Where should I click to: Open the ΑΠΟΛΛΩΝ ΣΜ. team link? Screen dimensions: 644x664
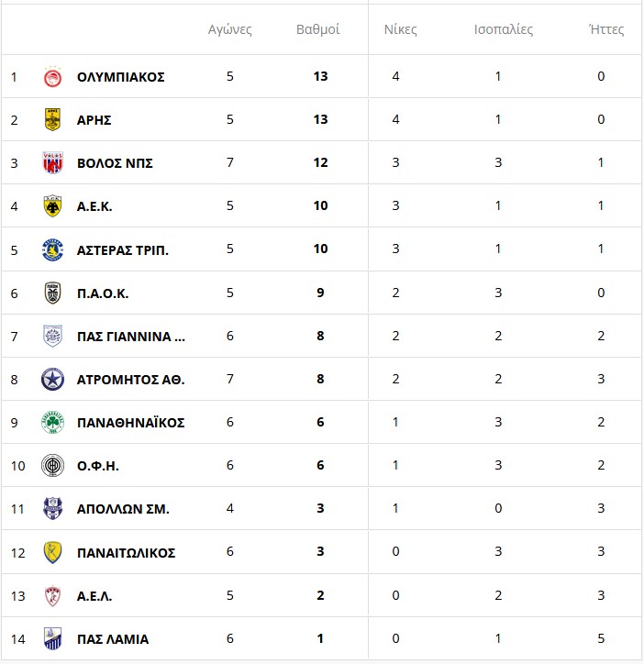click(x=123, y=509)
